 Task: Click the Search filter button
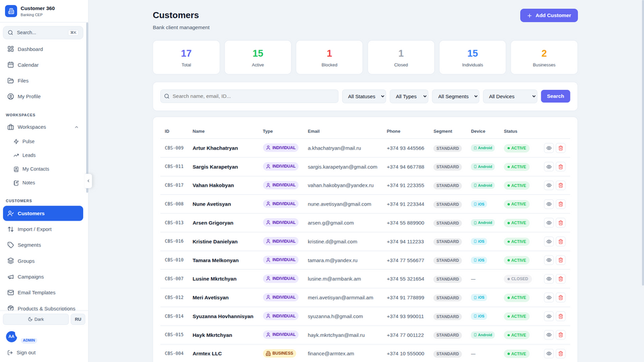555,96
